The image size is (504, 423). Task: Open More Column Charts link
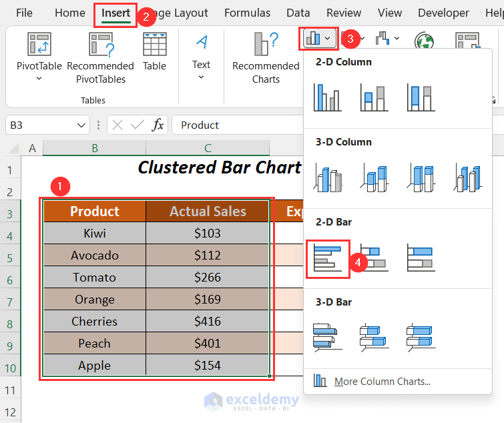tap(383, 381)
